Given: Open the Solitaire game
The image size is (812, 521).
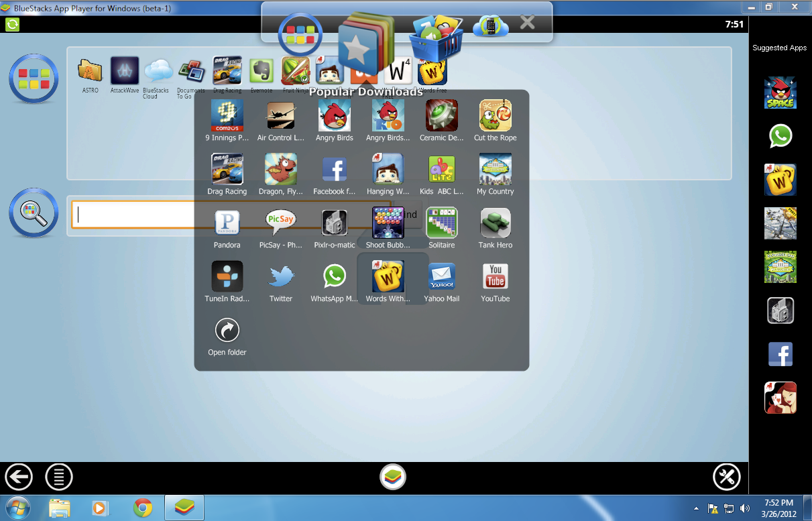Looking at the screenshot, I should pos(441,223).
